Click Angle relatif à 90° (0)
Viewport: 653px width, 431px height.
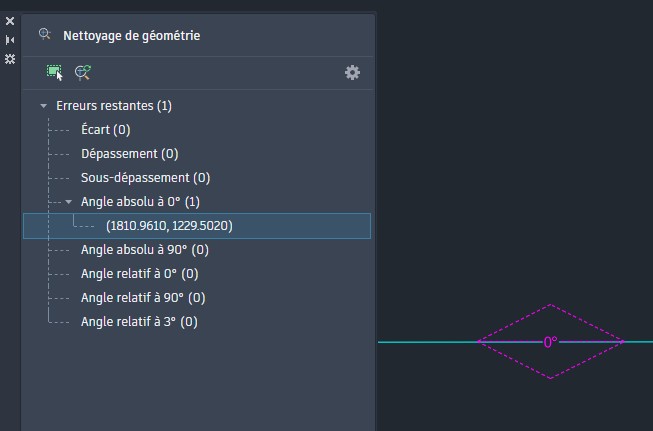coord(143,298)
